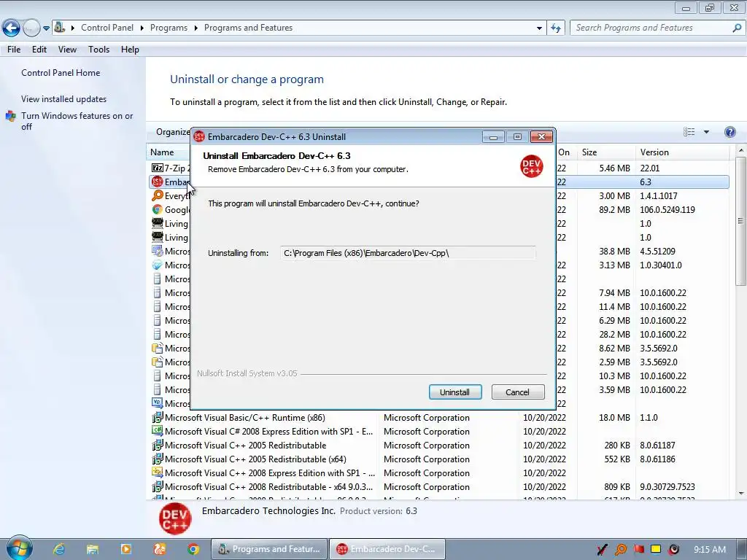Expand the address bar history dropdown
The image size is (747, 560).
click(x=539, y=28)
